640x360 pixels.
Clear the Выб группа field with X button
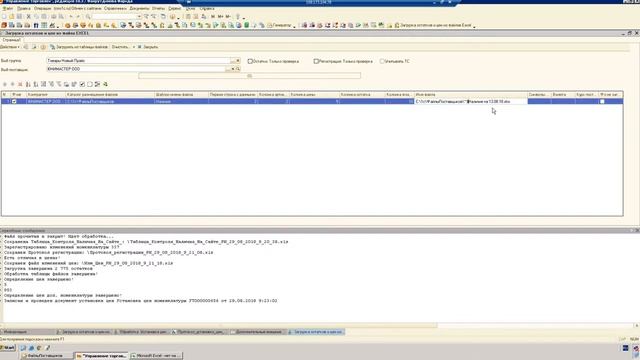coord(238,60)
